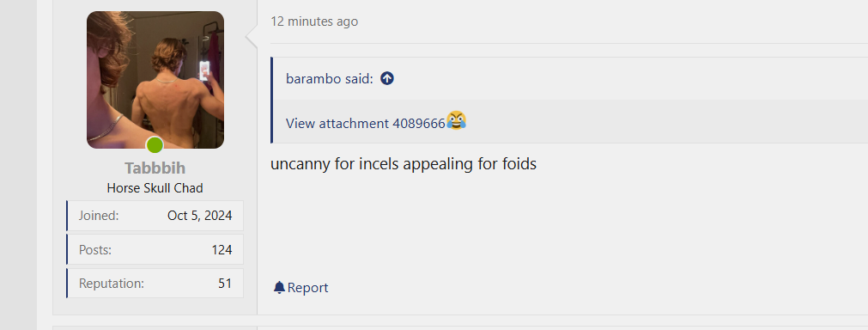Click the Report link text
This screenshot has height=330, width=868.
(307, 288)
